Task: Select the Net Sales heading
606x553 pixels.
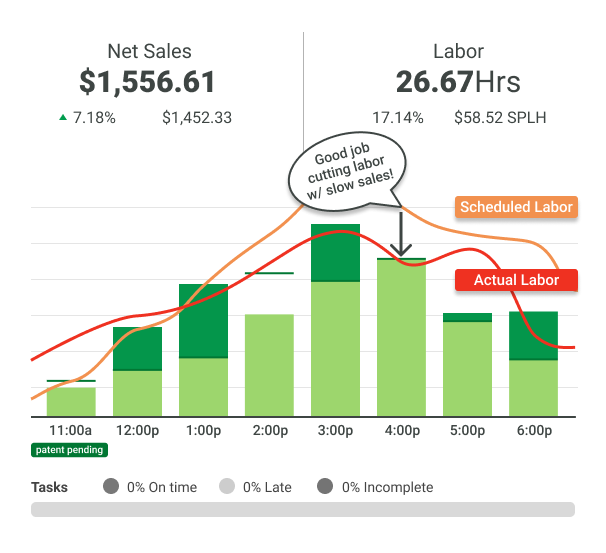Action: [149, 51]
